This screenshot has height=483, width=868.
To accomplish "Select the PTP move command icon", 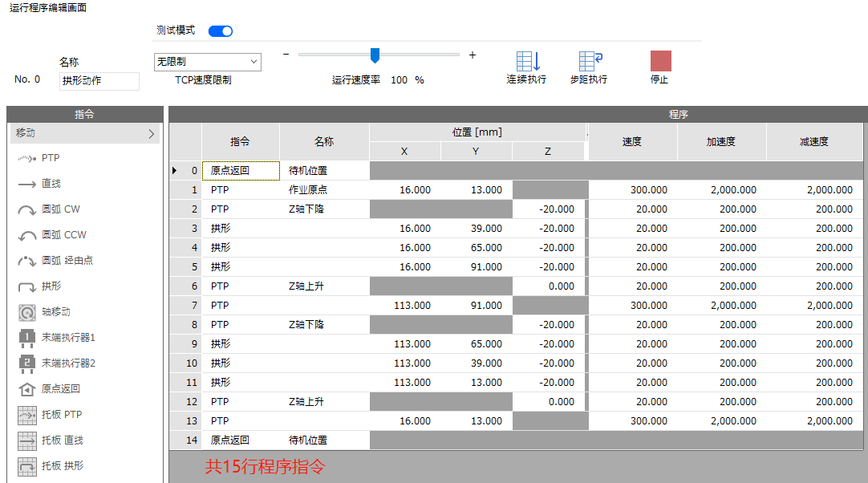I will (28, 158).
